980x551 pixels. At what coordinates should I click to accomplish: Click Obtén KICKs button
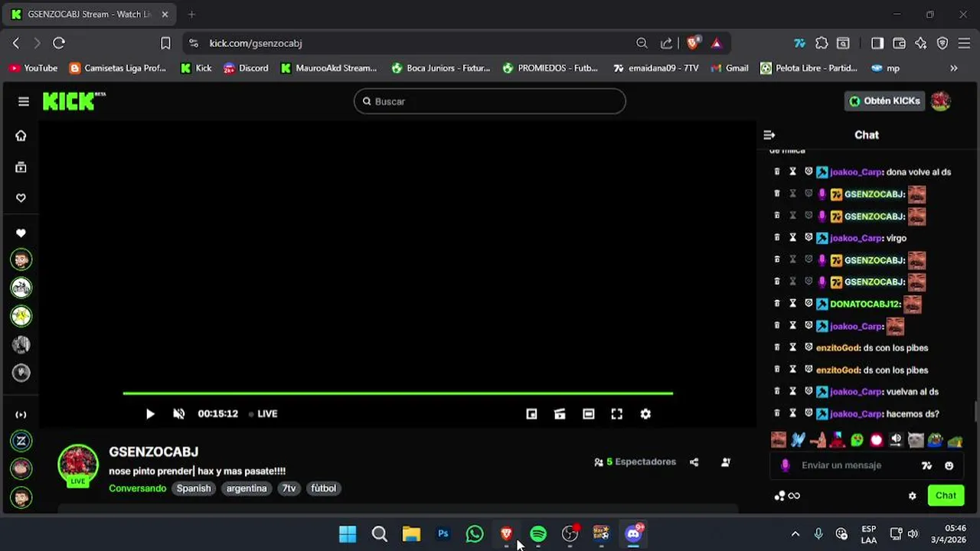coord(884,101)
